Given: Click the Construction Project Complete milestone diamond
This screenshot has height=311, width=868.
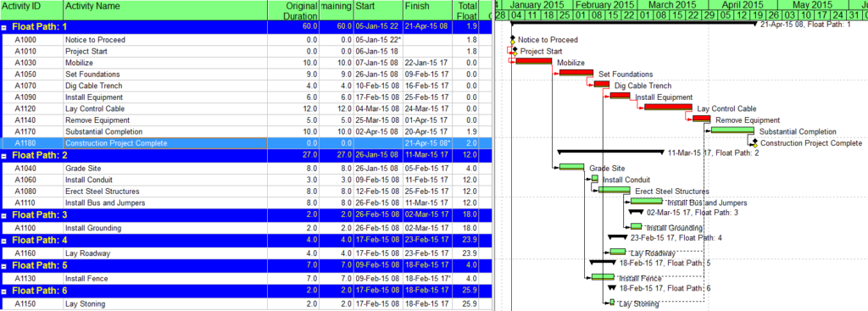Looking at the screenshot, I should pos(754,142).
